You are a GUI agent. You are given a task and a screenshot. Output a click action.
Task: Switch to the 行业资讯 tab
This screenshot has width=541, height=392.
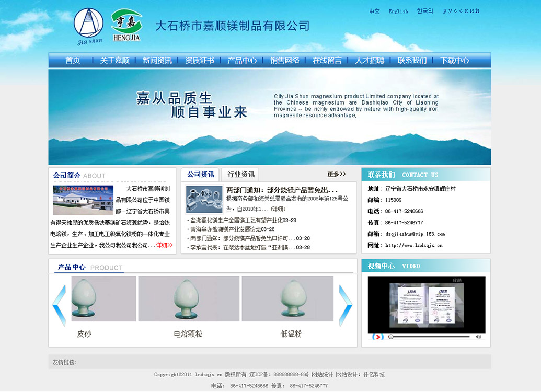(240, 174)
